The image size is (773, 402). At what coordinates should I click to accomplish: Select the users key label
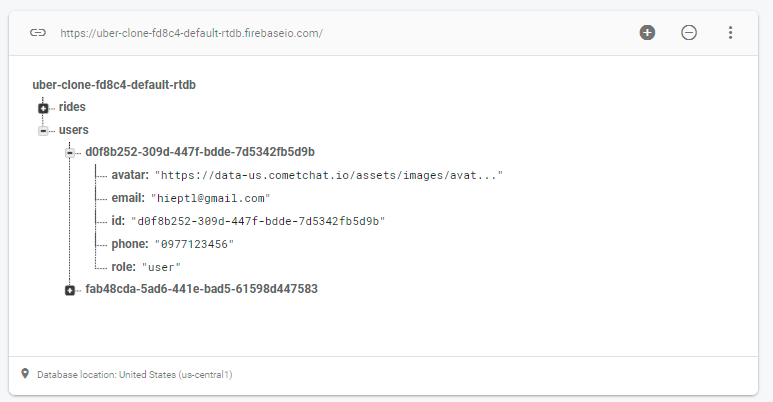(x=73, y=130)
